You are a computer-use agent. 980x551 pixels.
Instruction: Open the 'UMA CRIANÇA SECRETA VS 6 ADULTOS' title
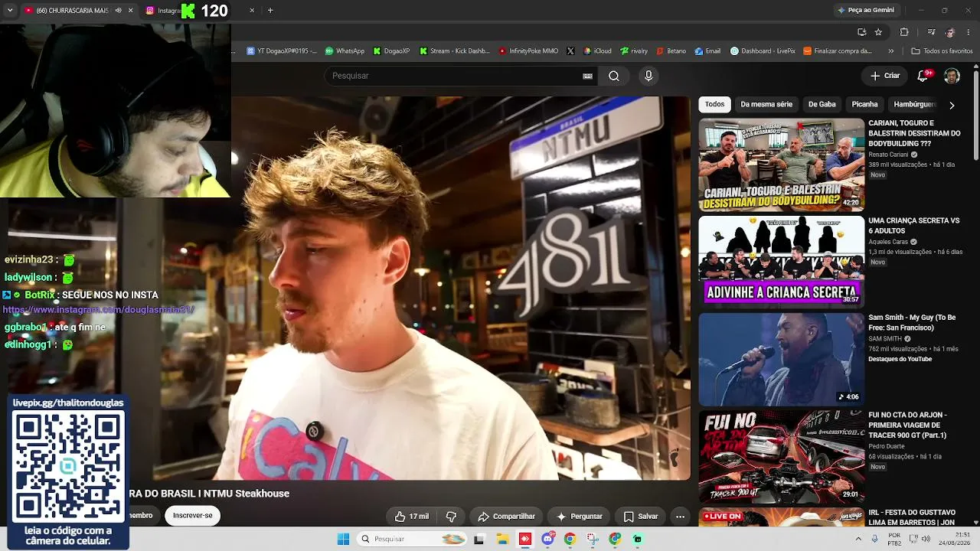(913, 226)
